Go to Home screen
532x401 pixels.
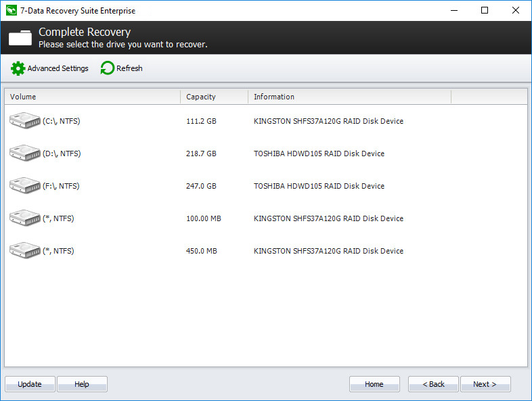pyautogui.click(x=374, y=384)
